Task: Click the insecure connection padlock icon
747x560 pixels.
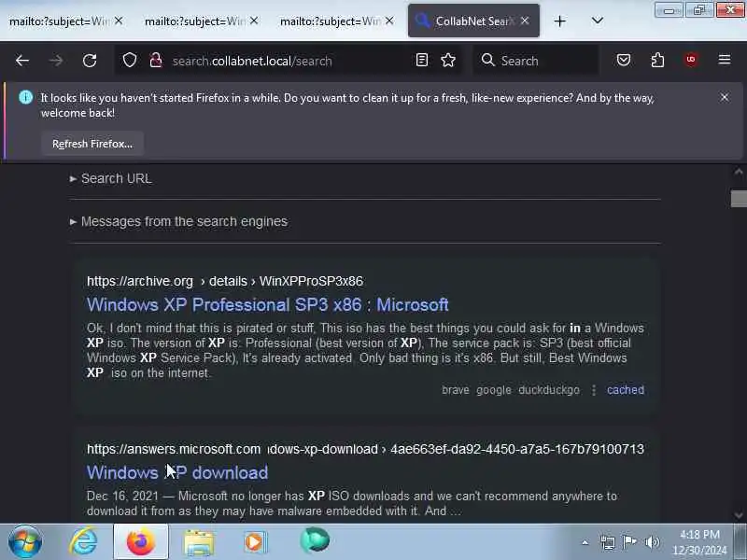Action: point(156,60)
